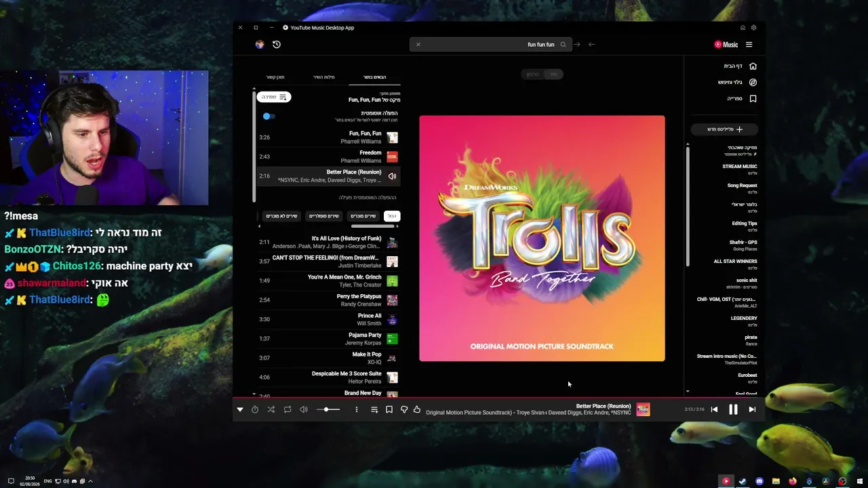This screenshot has height=488, width=868.
Task: Open Steam from the taskbar
Action: (x=743, y=481)
